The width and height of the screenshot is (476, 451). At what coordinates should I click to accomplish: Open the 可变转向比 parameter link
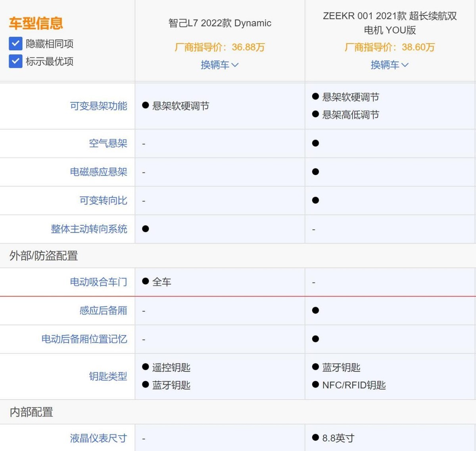coord(103,200)
